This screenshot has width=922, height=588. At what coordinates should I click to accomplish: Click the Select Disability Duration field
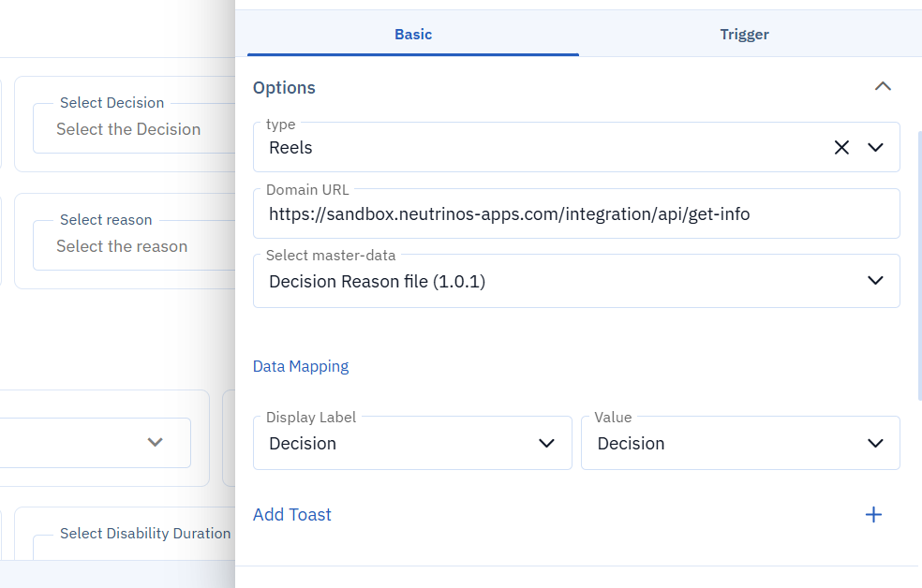[134, 546]
